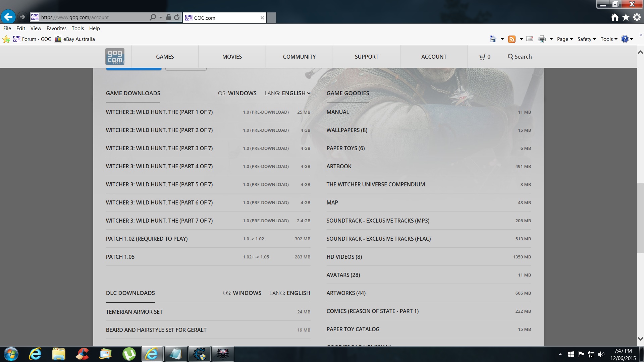Download Patch 1.05
This screenshot has height=362, width=644.
(x=208, y=257)
